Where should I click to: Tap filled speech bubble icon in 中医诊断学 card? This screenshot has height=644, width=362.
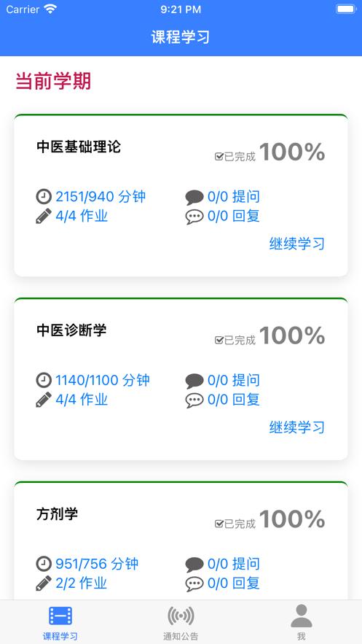[194, 381]
